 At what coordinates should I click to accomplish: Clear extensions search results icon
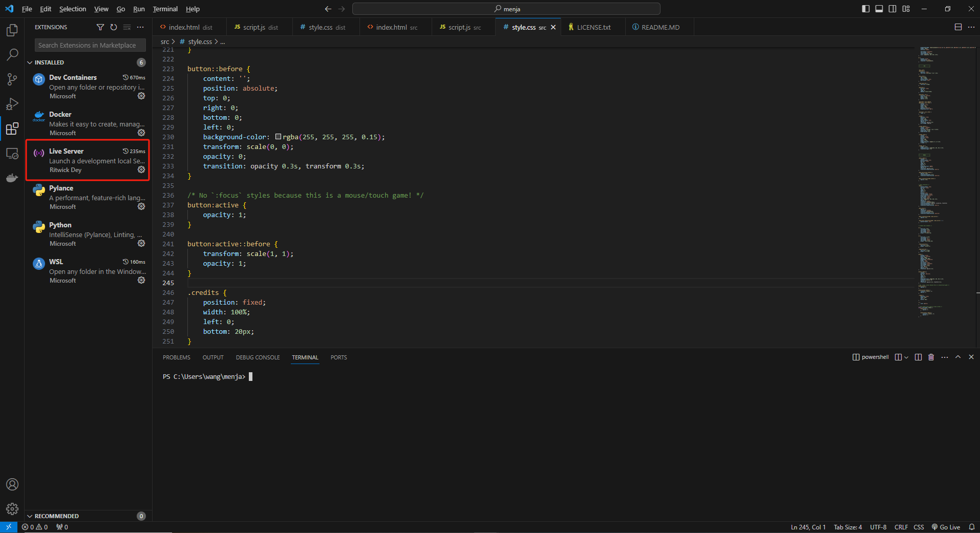(127, 27)
